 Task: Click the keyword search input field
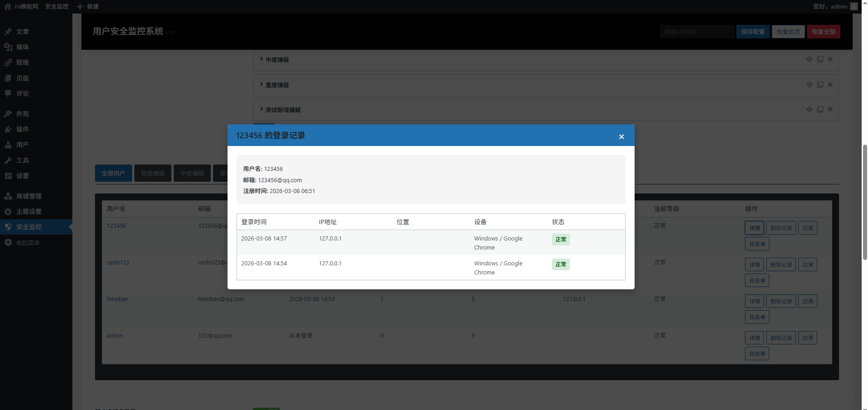pyautogui.click(x=697, y=32)
